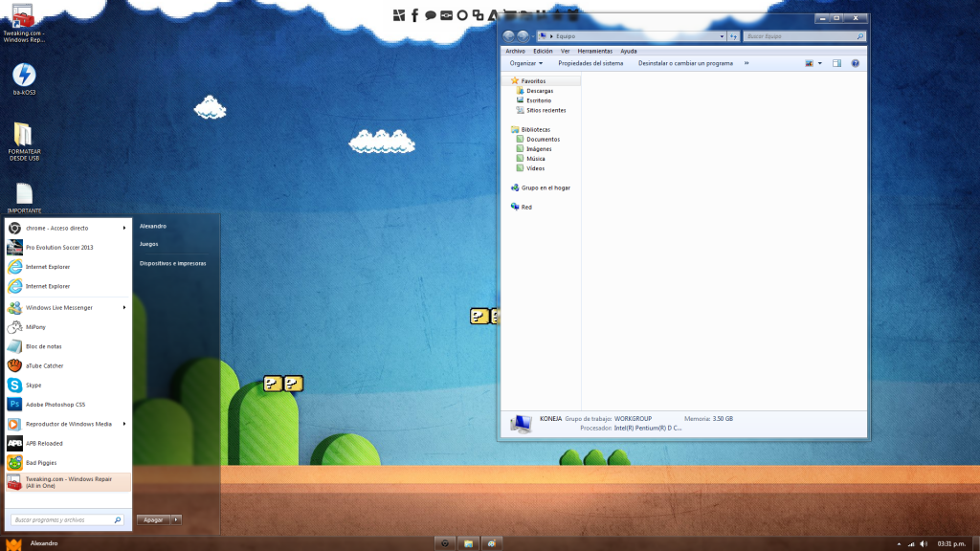The width and height of the screenshot is (980, 551).
Task: Open IMPORTANTE file on desktop
Action: click(x=24, y=198)
